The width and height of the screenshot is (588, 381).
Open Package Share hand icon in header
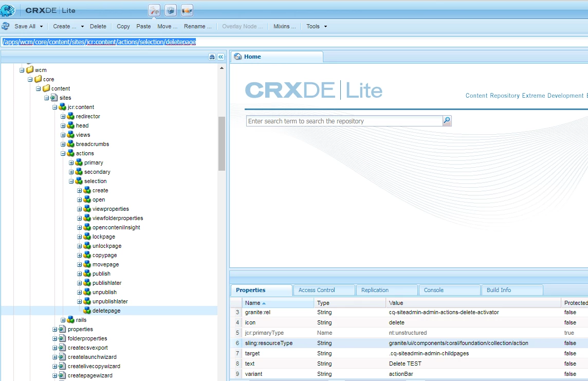[187, 10]
